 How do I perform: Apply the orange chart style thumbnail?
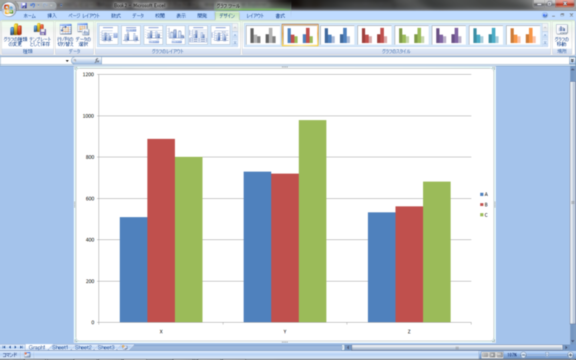pos(523,35)
